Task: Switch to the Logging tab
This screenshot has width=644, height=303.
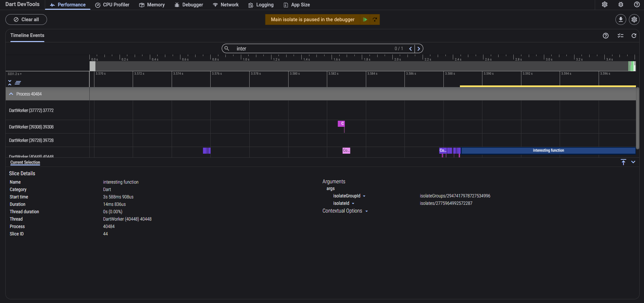Action: coord(261,5)
